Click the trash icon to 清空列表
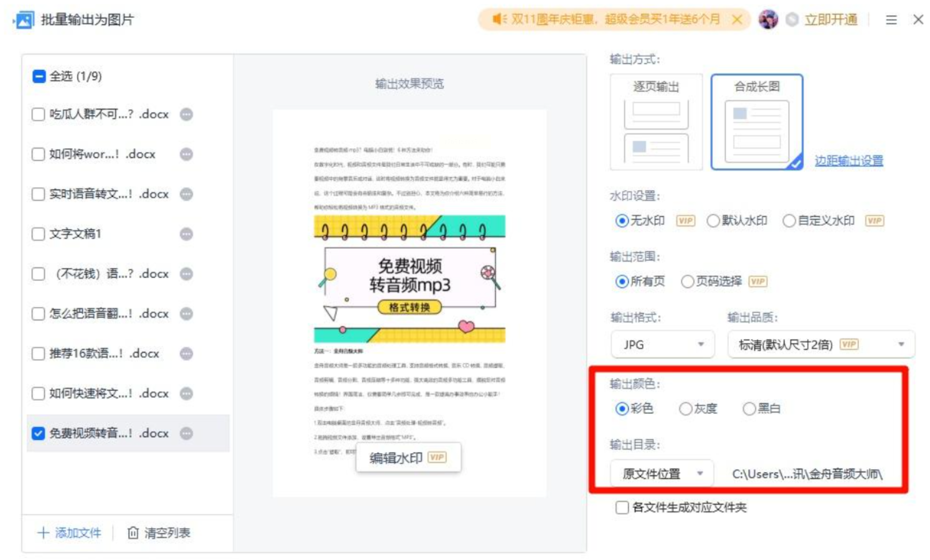This screenshot has height=560, width=930. [x=133, y=533]
